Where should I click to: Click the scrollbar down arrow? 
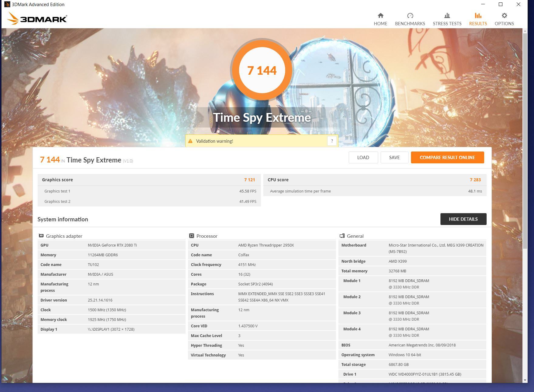(525, 380)
